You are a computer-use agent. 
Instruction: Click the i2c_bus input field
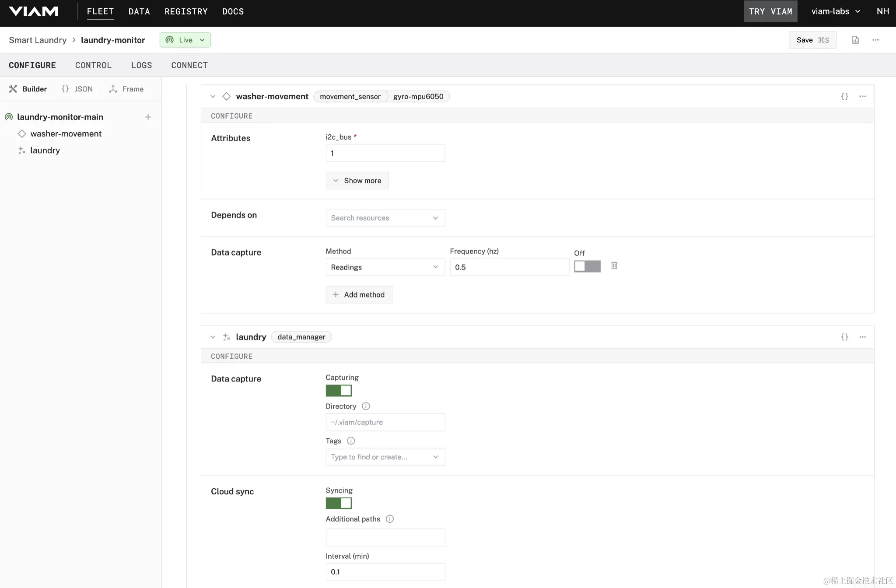point(385,153)
